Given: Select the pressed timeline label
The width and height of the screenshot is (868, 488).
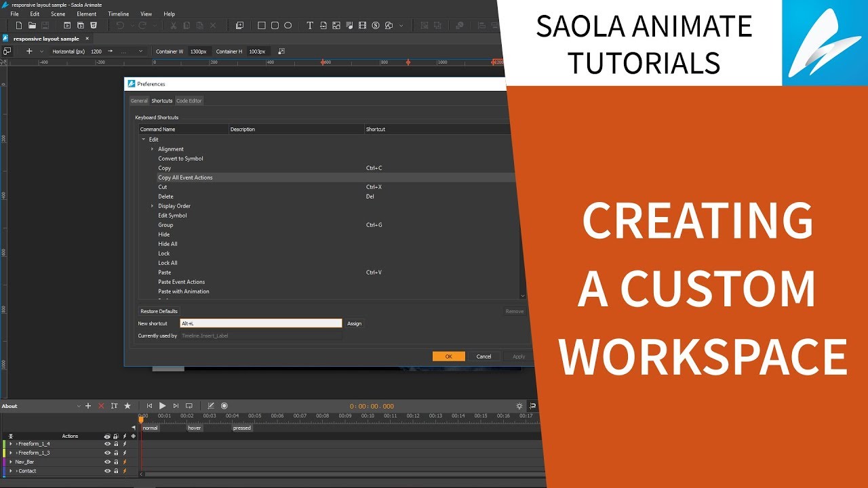Looking at the screenshot, I should coord(242,428).
